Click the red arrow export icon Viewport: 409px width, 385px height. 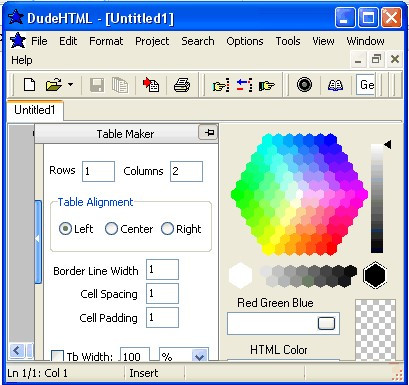click(151, 85)
